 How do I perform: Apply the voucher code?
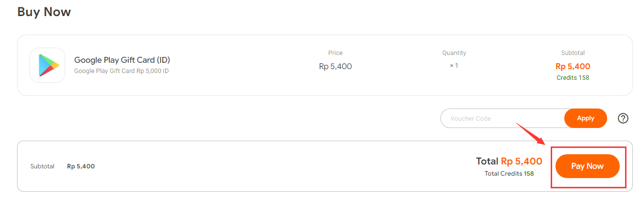[x=586, y=118]
